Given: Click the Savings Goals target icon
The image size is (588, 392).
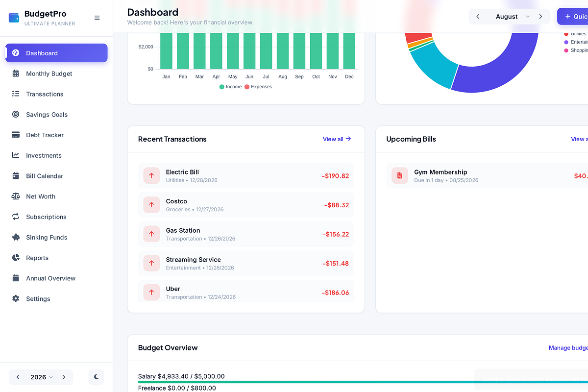Looking at the screenshot, I should (x=16, y=115).
